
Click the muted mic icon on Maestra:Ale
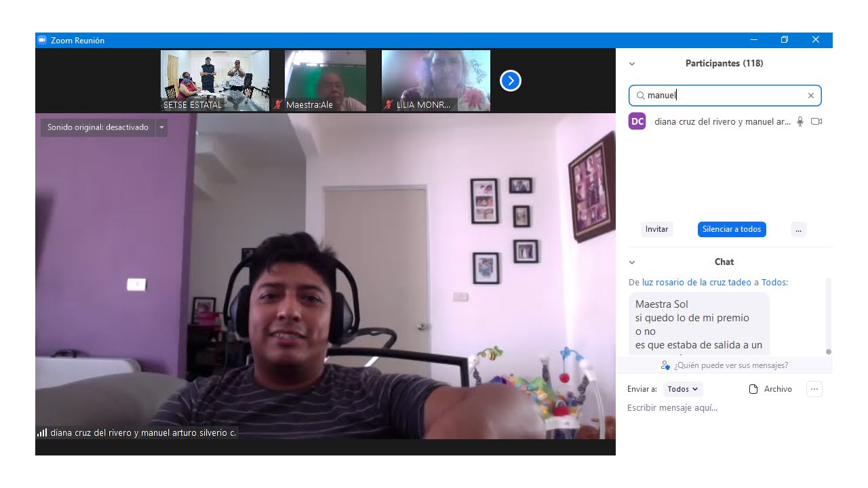pyautogui.click(x=278, y=105)
